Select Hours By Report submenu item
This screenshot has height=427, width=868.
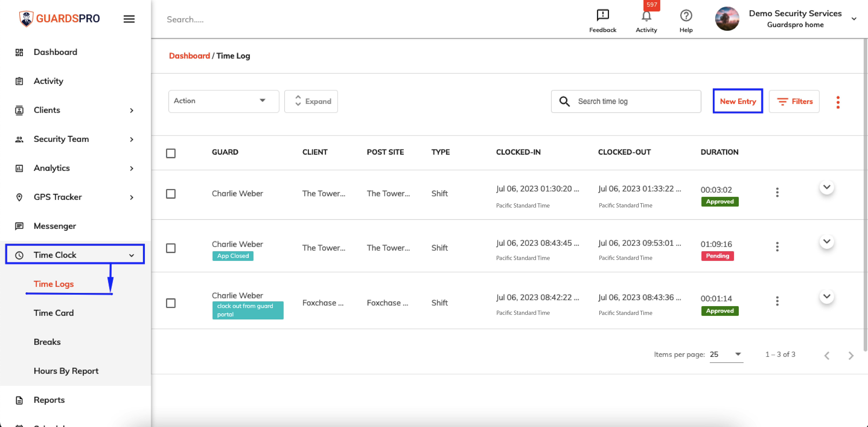click(66, 371)
